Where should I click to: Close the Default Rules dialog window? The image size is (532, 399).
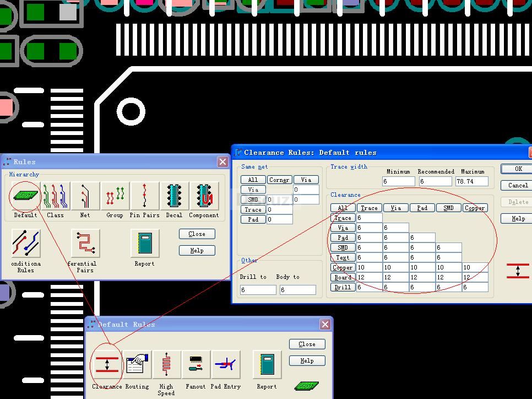325,325
